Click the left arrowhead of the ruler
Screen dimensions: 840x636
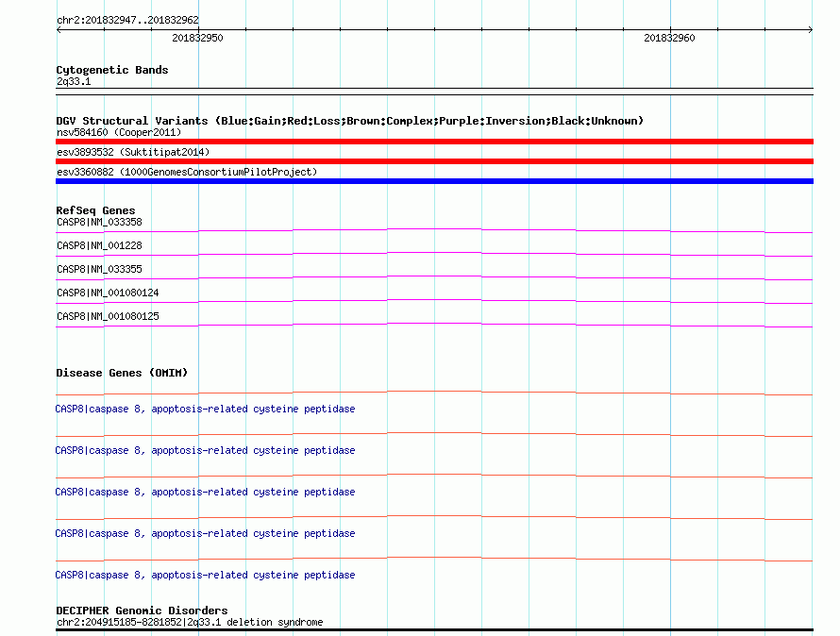point(59,29)
